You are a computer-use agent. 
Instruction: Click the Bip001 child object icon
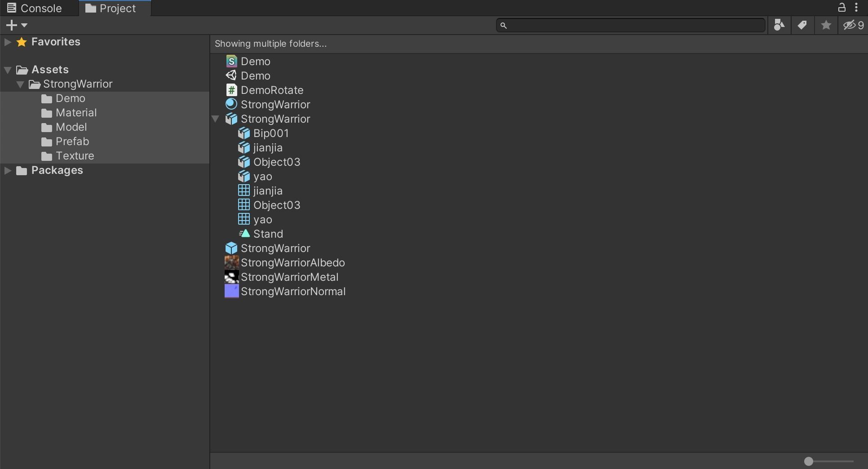tap(244, 133)
